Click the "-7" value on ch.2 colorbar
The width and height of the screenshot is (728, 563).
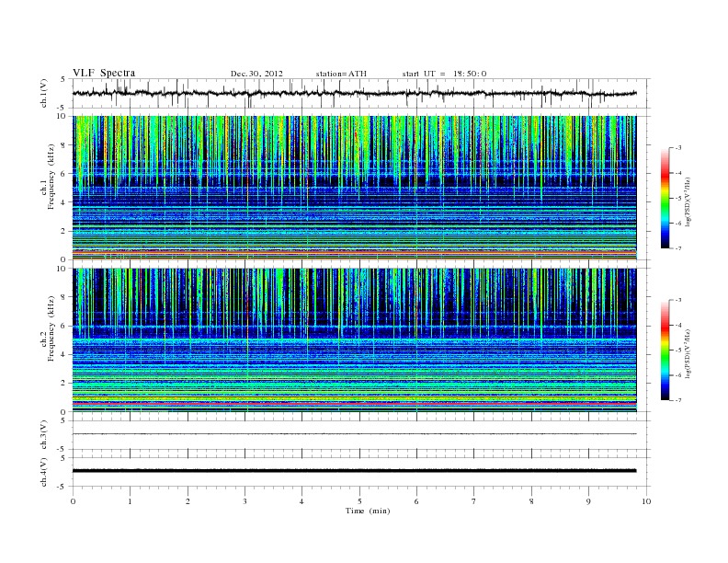click(x=678, y=400)
